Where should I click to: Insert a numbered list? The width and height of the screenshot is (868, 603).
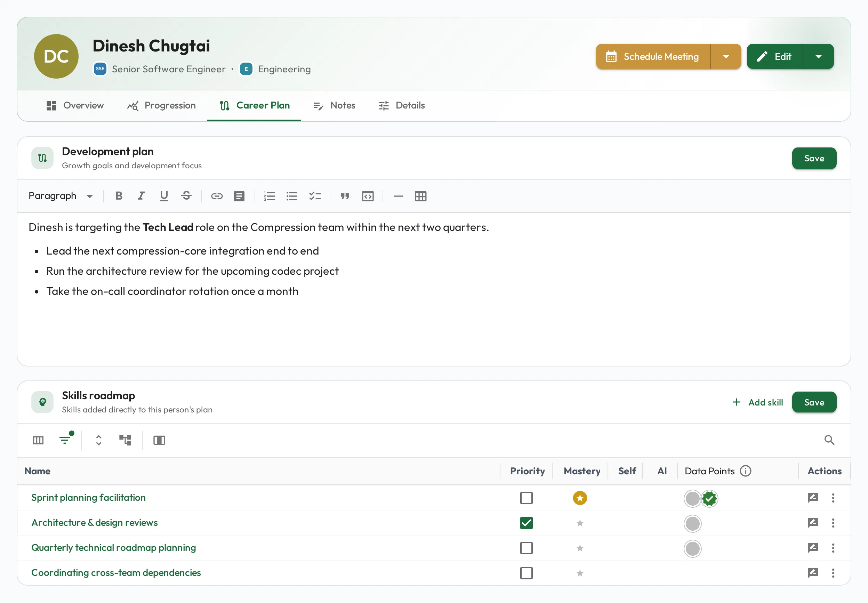click(x=269, y=196)
